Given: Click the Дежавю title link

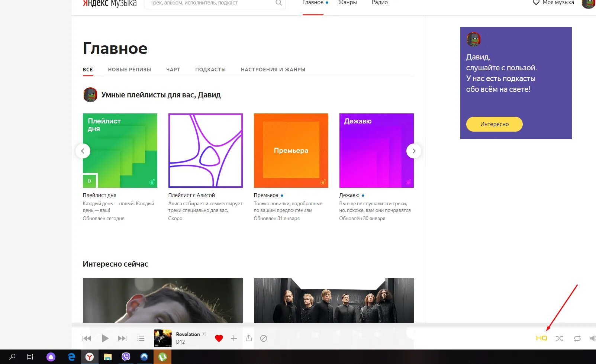Looking at the screenshot, I should click(349, 195).
